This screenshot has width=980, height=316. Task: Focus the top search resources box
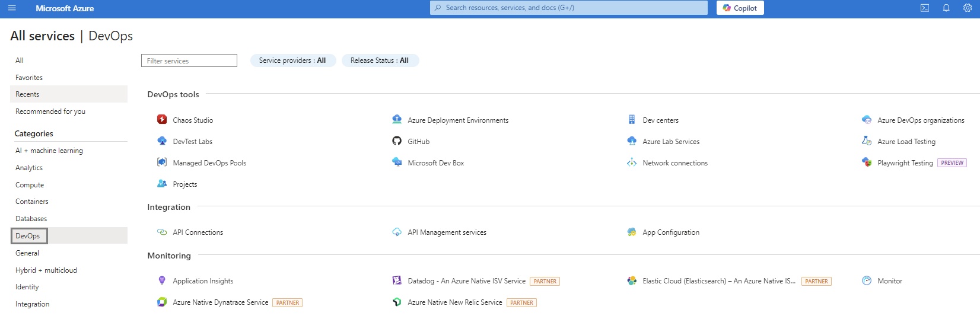pyautogui.click(x=569, y=8)
